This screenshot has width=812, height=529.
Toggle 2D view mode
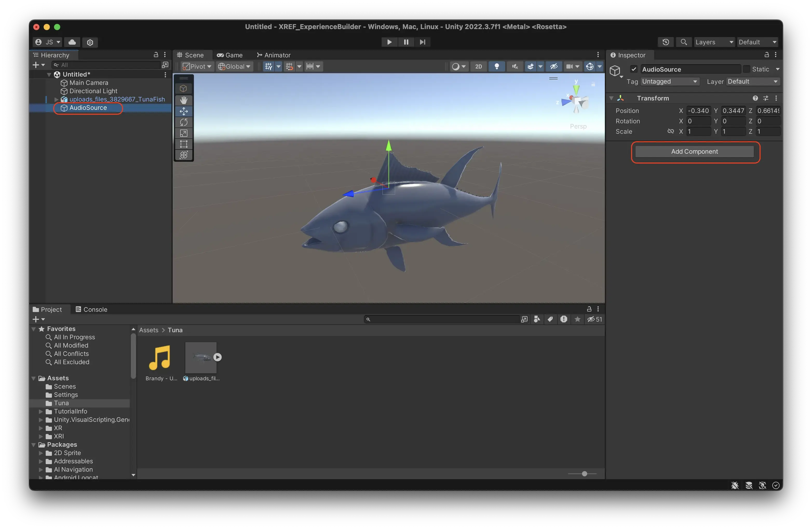pyautogui.click(x=478, y=66)
